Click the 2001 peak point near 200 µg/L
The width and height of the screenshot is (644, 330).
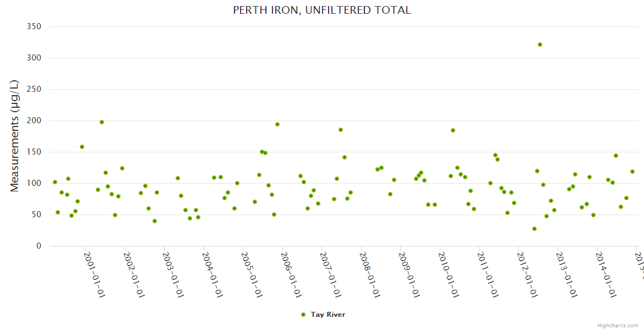pyautogui.click(x=102, y=122)
